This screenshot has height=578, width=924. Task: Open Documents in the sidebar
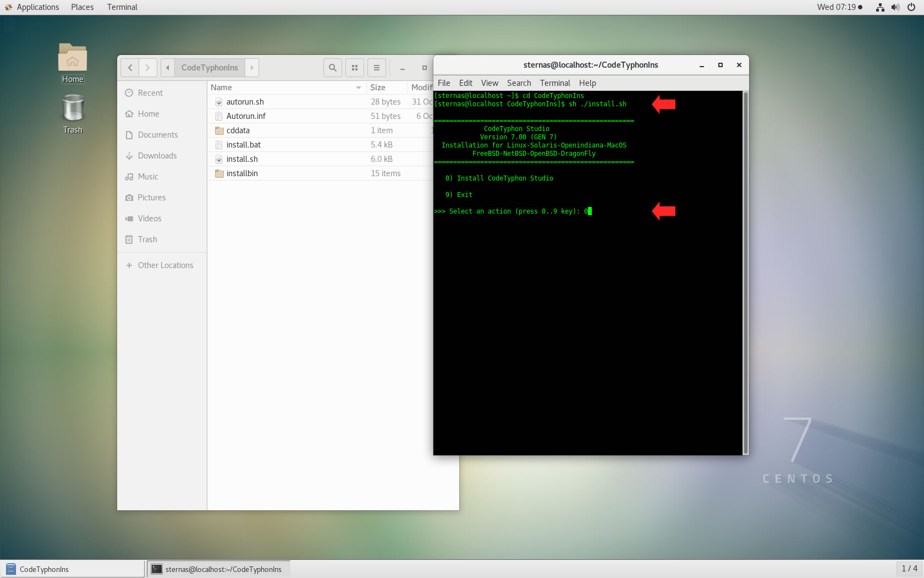162,135
